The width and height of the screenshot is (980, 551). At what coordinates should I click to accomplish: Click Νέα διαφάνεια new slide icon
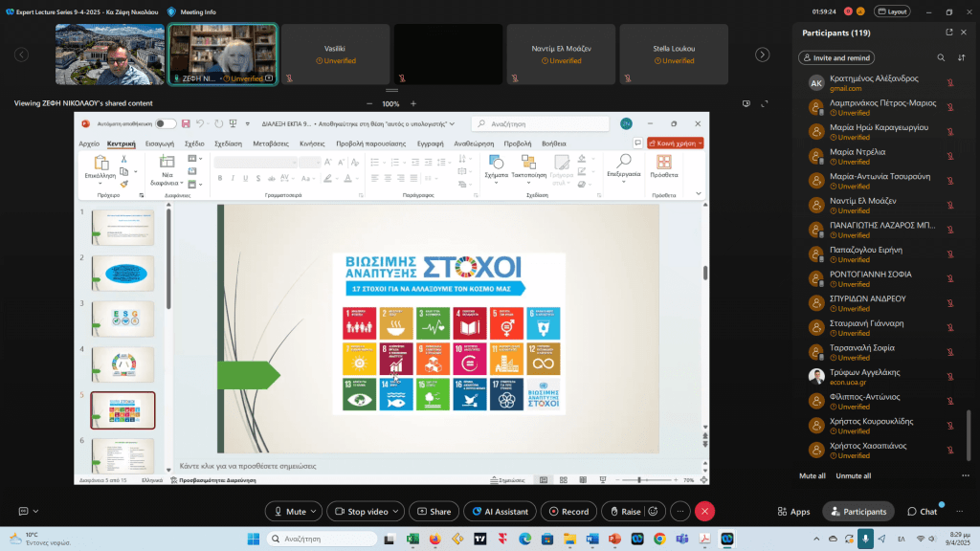tap(167, 163)
